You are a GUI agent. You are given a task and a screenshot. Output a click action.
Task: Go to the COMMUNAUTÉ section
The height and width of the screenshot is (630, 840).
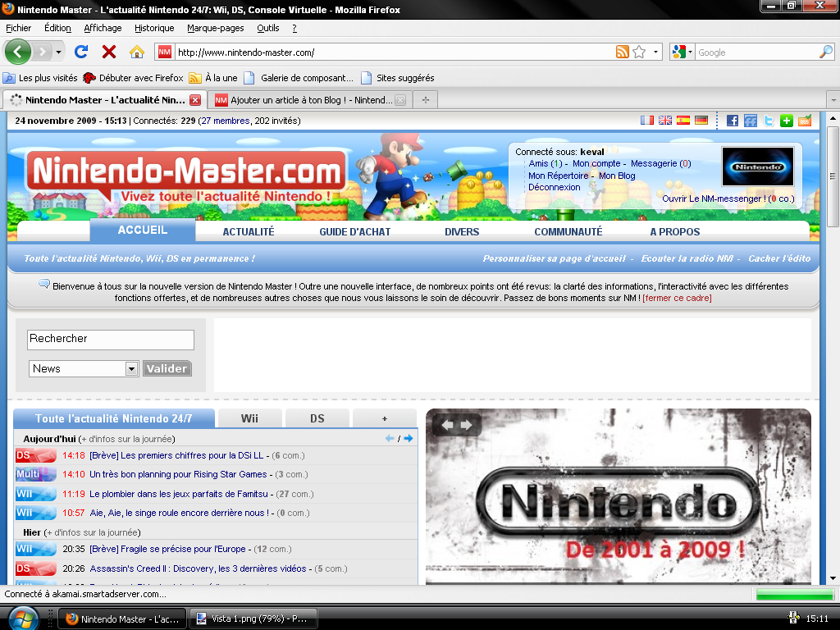point(568,232)
